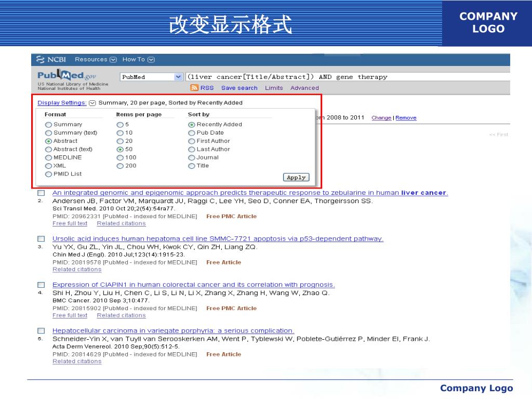Click the text 'PMID: 20962331'
The height and width of the screenshot is (399, 532).
point(77,217)
